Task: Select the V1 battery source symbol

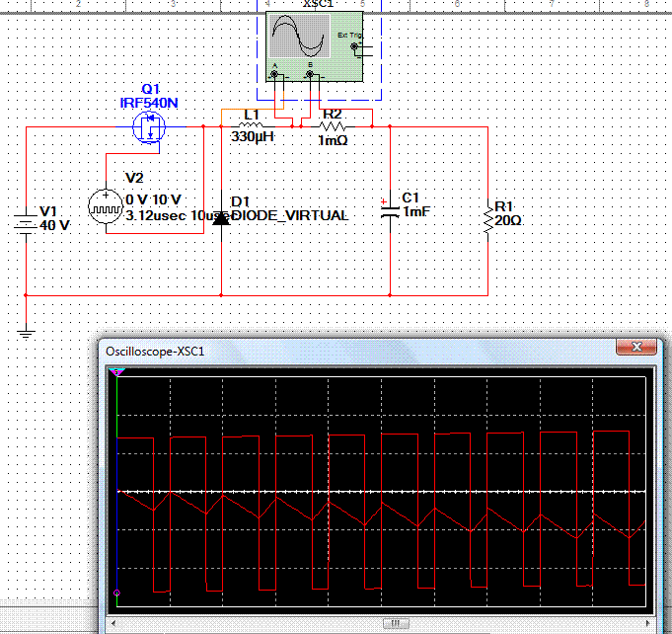Action: 26,222
